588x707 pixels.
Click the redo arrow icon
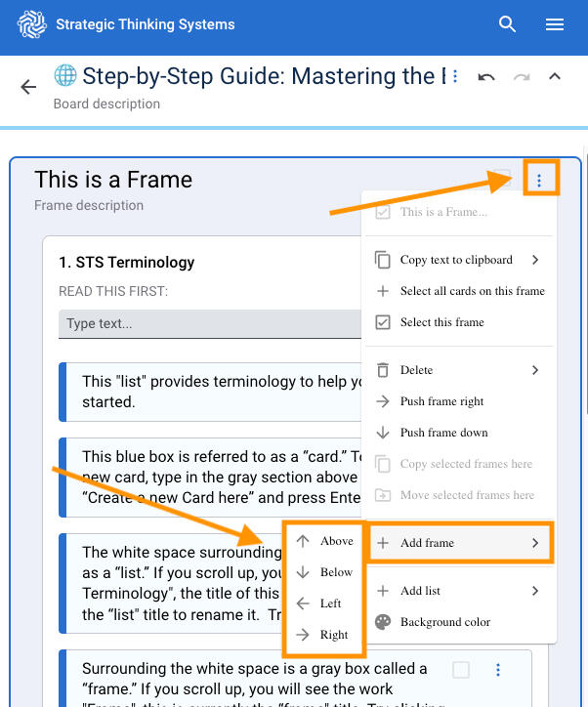(x=522, y=77)
